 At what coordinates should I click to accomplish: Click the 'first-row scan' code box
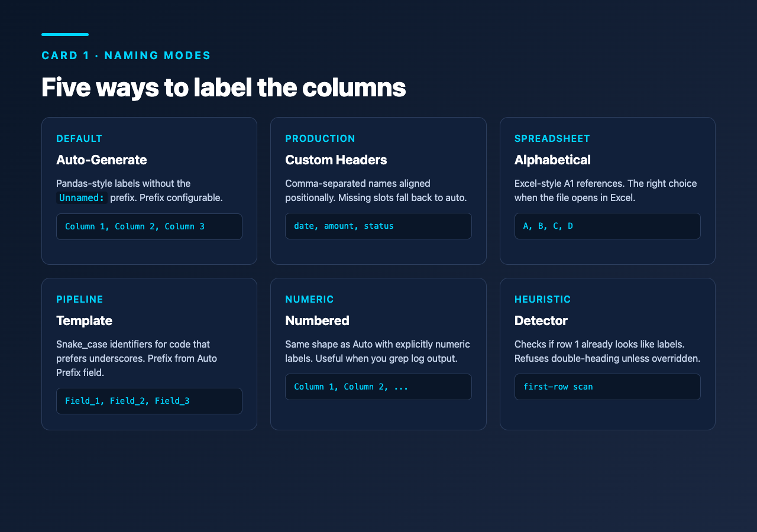607,387
